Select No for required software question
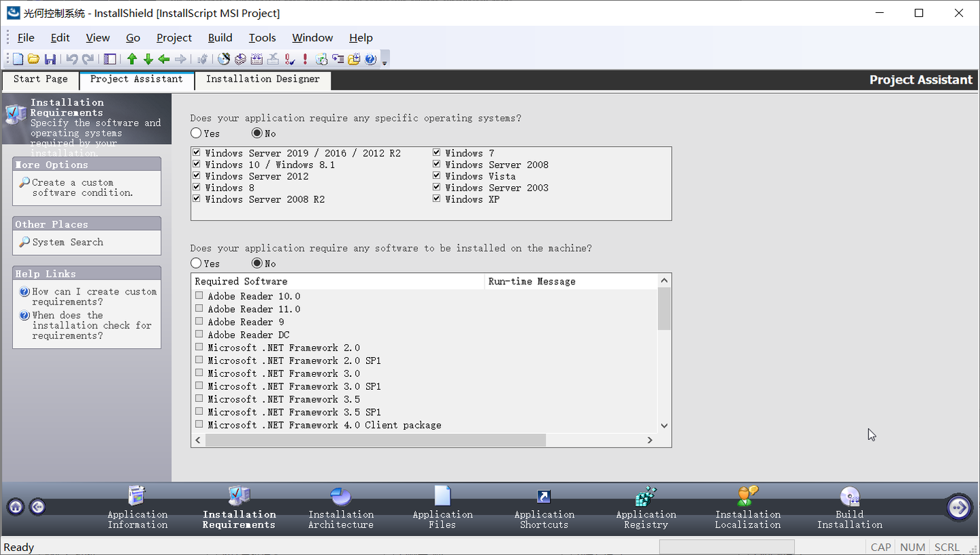The width and height of the screenshot is (980, 555). click(257, 263)
